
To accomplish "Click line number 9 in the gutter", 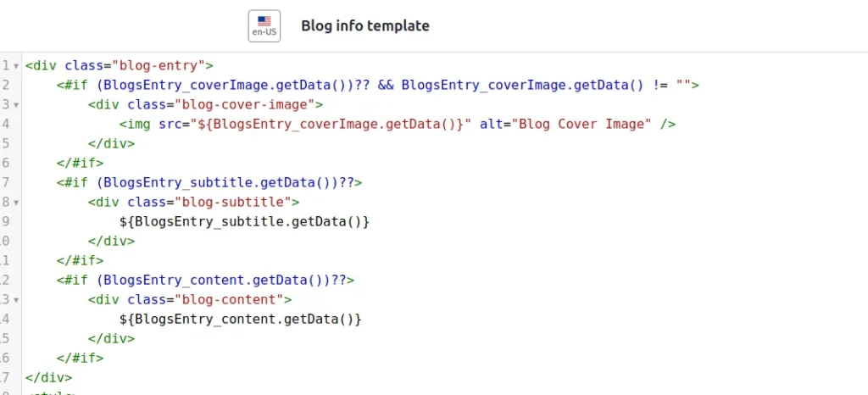I will [6, 221].
